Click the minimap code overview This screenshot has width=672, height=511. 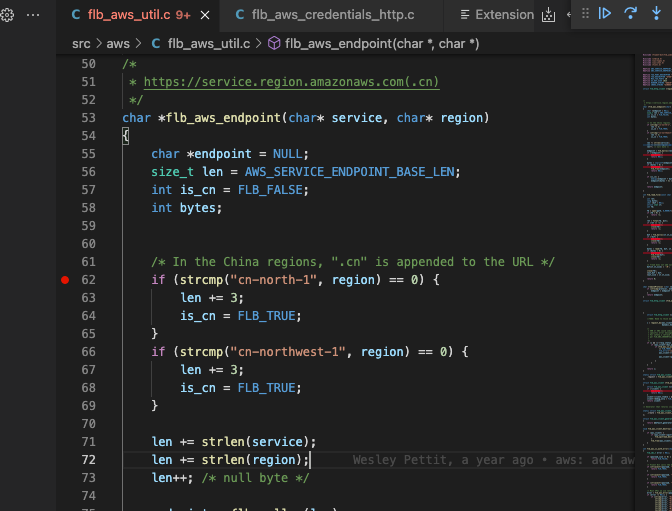click(657, 282)
